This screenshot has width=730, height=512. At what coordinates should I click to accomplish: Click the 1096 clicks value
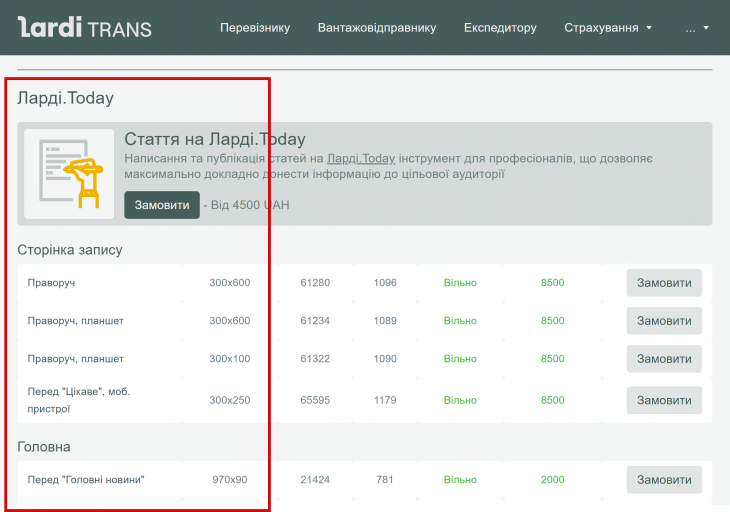(385, 283)
